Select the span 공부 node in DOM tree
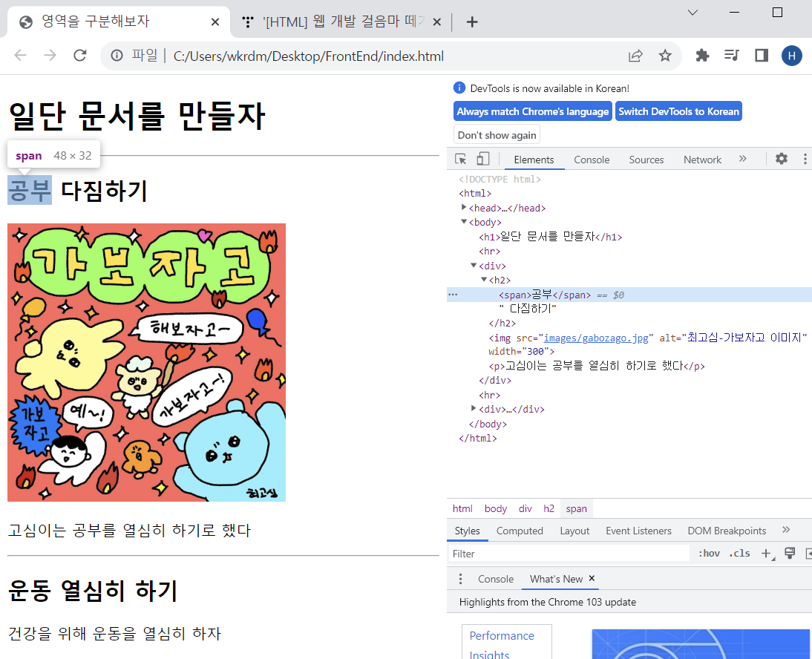 pyautogui.click(x=545, y=295)
